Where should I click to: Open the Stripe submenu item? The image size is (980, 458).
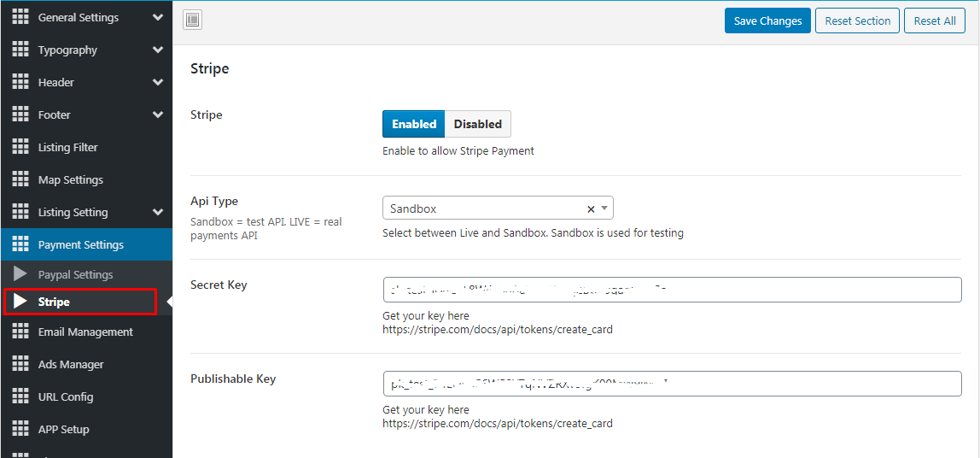coord(54,302)
